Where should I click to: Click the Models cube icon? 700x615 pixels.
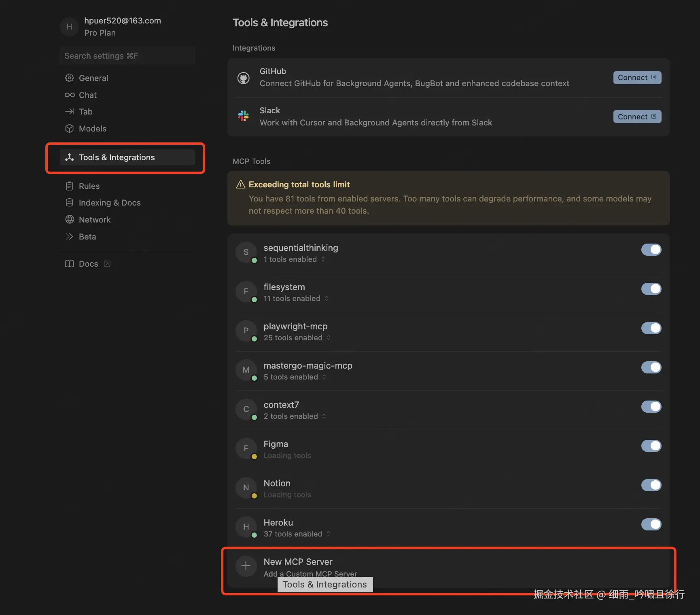coord(70,128)
